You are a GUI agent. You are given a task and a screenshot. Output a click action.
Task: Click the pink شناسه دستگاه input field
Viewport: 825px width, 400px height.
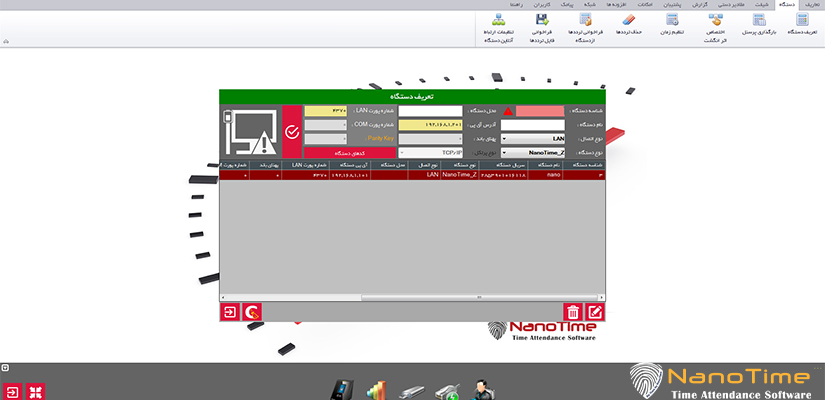tap(540, 111)
